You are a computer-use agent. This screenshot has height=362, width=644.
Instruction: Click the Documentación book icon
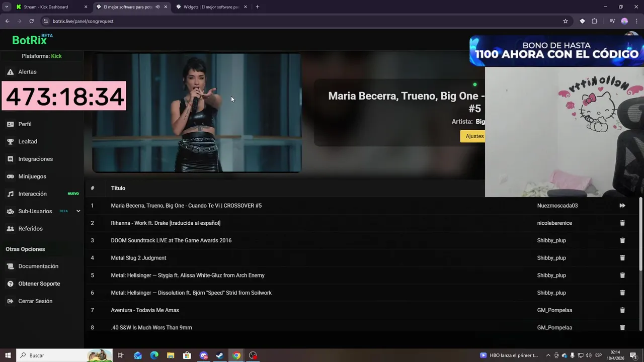coord(10,266)
